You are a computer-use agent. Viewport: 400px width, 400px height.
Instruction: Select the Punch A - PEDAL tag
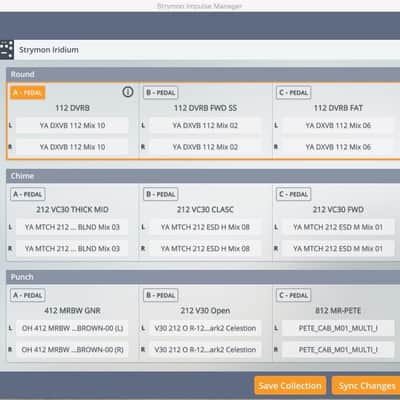coord(28,295)
